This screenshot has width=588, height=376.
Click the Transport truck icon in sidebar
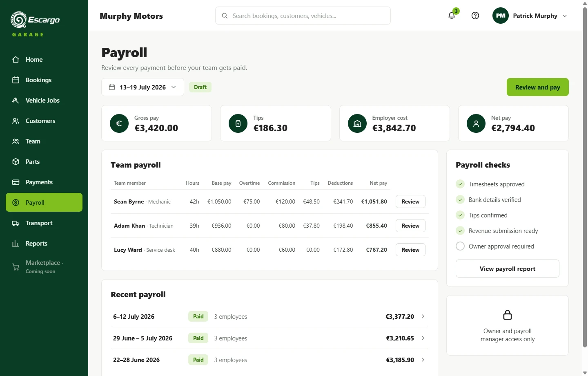tap(16, 223)
